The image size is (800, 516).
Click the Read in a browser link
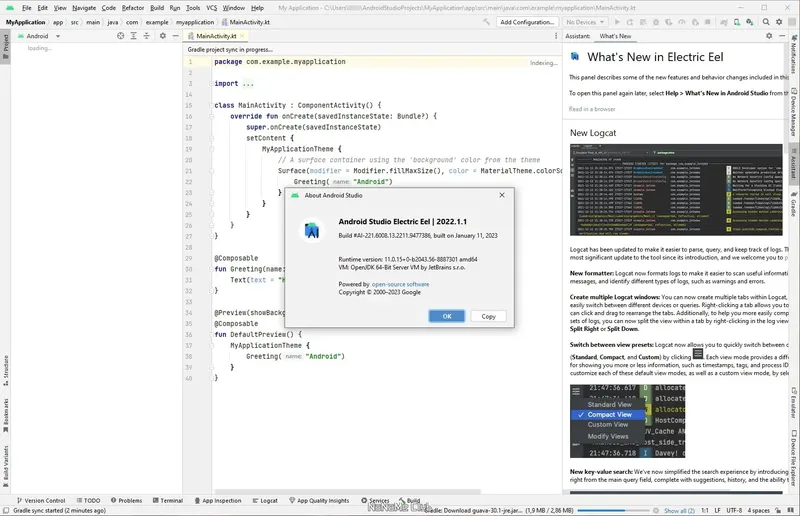point(592,109)
